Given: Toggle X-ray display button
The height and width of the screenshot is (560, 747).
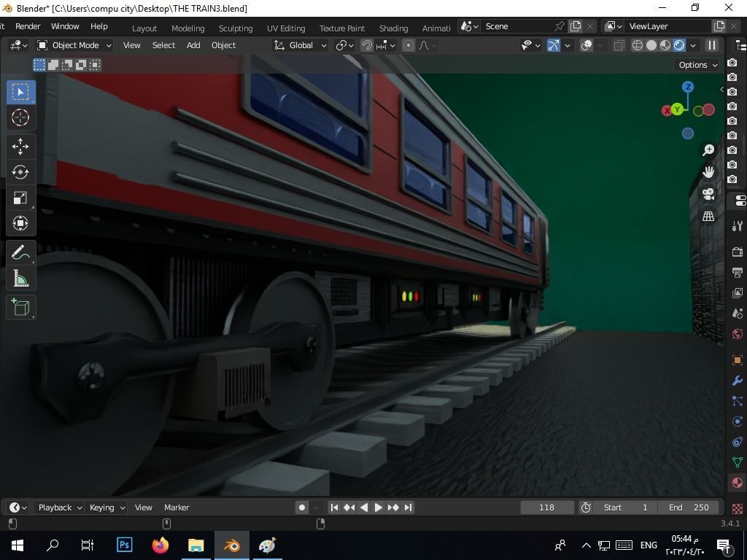Looking at the screenshot, I should tap(619, 45).
